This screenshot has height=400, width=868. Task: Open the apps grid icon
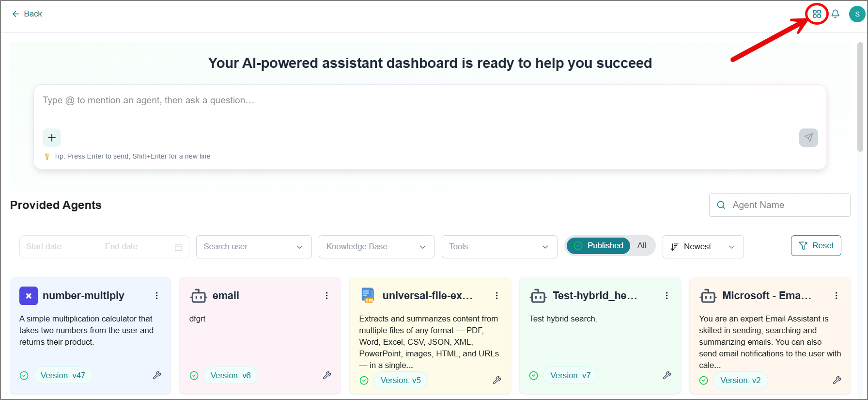pyautogui.click(x=817, y=14)
